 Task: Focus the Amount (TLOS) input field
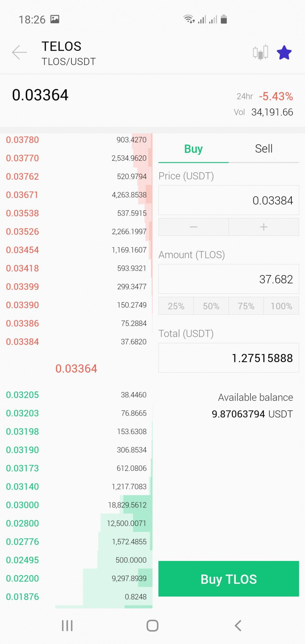[229, 279]
